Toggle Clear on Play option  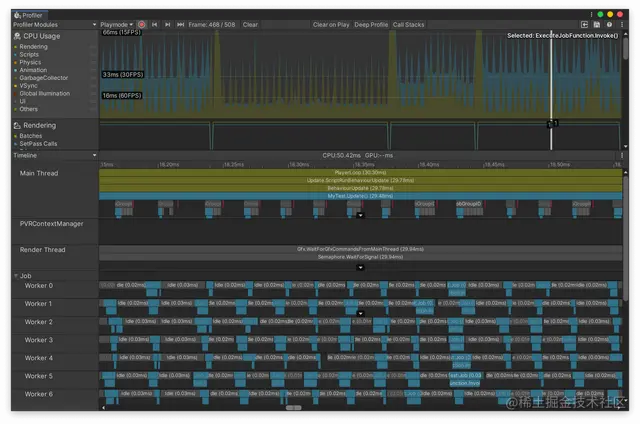(x=331, y=24)
